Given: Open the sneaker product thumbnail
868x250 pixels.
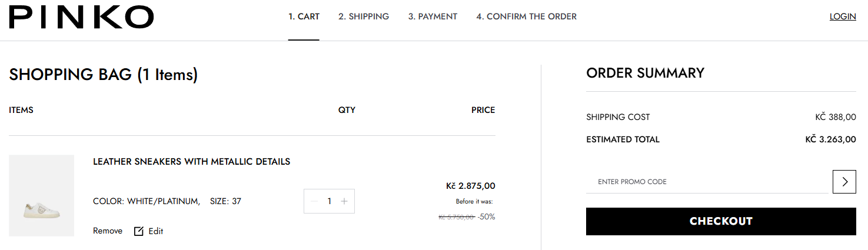Looking at the screenshot, I should [x=41, y=195].
